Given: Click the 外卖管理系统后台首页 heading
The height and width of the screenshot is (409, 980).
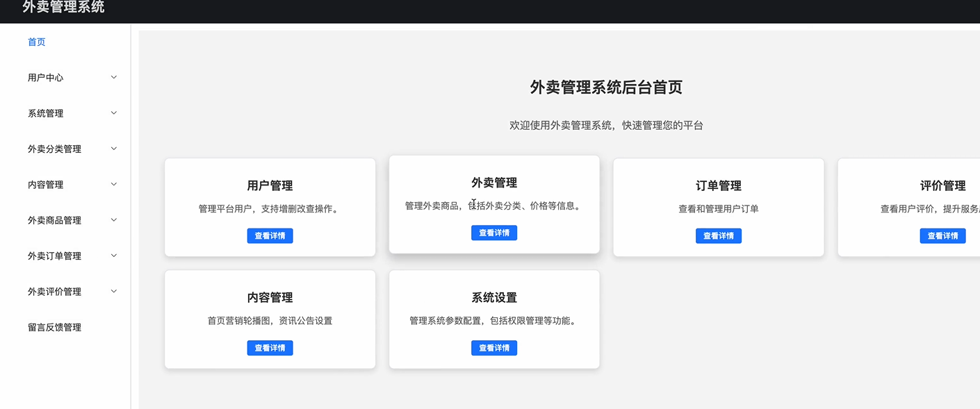Looking at the screenshot, I should point(606,87).
